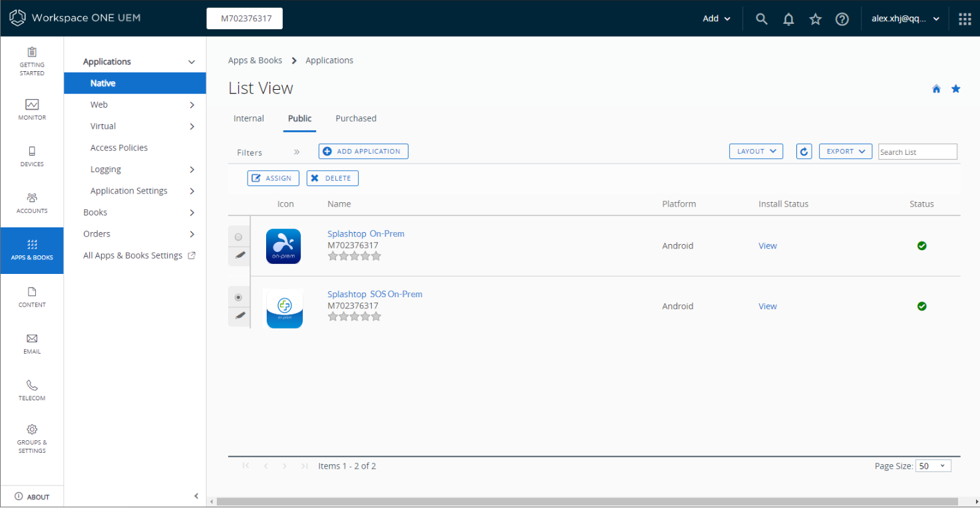Click the Splashtop On-Prem app icon

283,246
